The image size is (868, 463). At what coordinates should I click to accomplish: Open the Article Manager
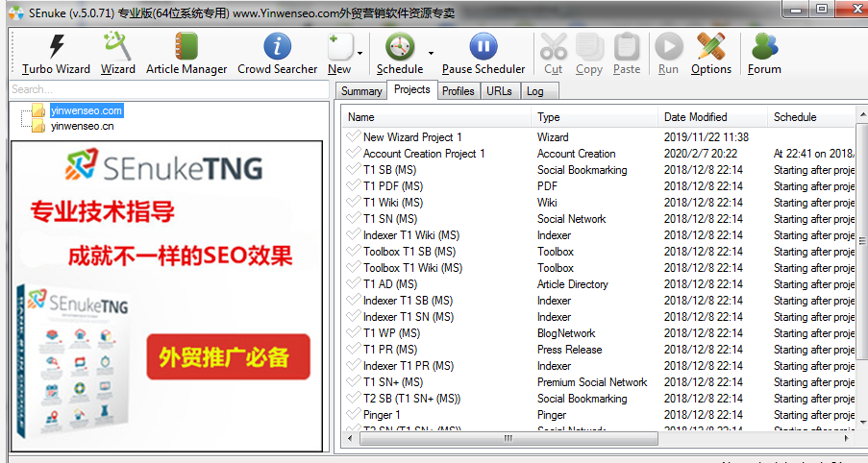pyautogui.click(x=186, y=54)
